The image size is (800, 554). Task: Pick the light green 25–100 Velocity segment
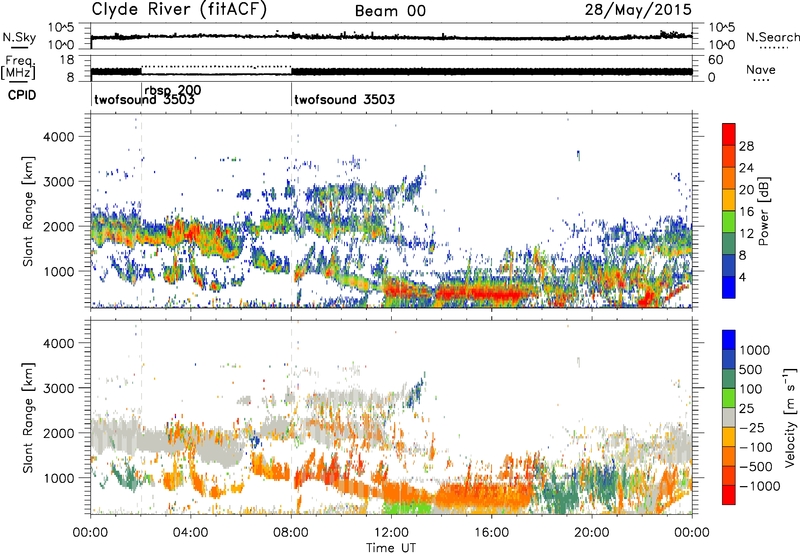click(x=729, y=398)
